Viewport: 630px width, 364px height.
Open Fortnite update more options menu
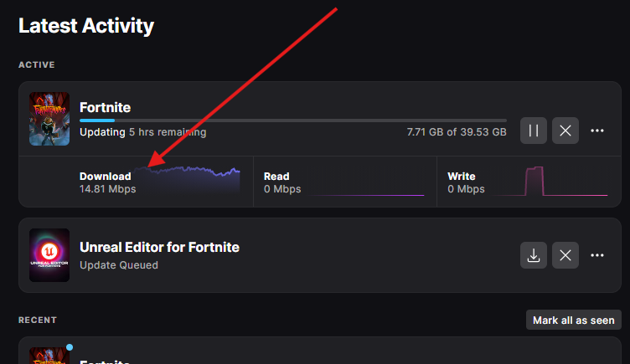597,131
